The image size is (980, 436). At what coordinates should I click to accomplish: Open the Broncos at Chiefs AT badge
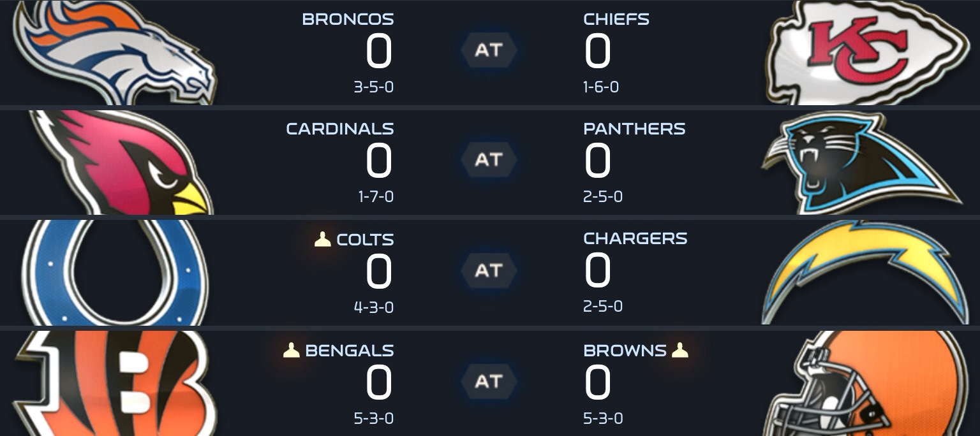click(489, 50)
